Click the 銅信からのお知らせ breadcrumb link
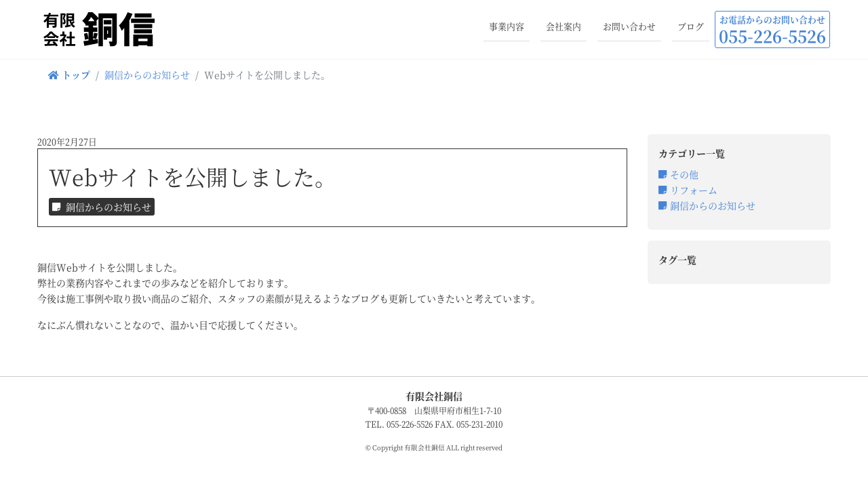 [147, 75]
